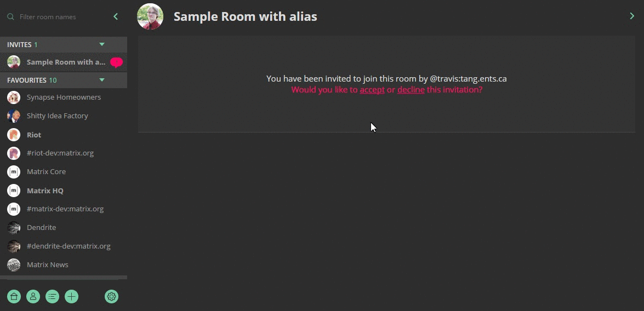Image resolution: width=644 pixels, height=311 pixels.
Task: Open the settings gear icon
Action: (x=112, y=296)
